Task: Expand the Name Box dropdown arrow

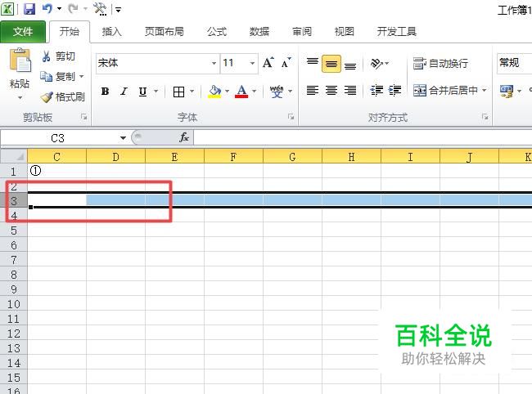Action: click(123, 138)
